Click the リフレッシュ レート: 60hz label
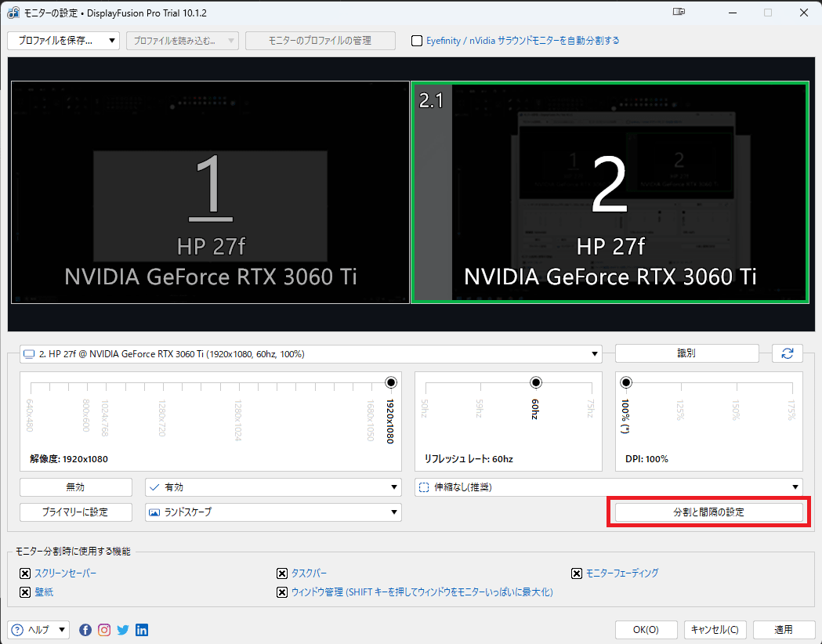Viewport: 822px width, 644px height. (x=469, y=459)
